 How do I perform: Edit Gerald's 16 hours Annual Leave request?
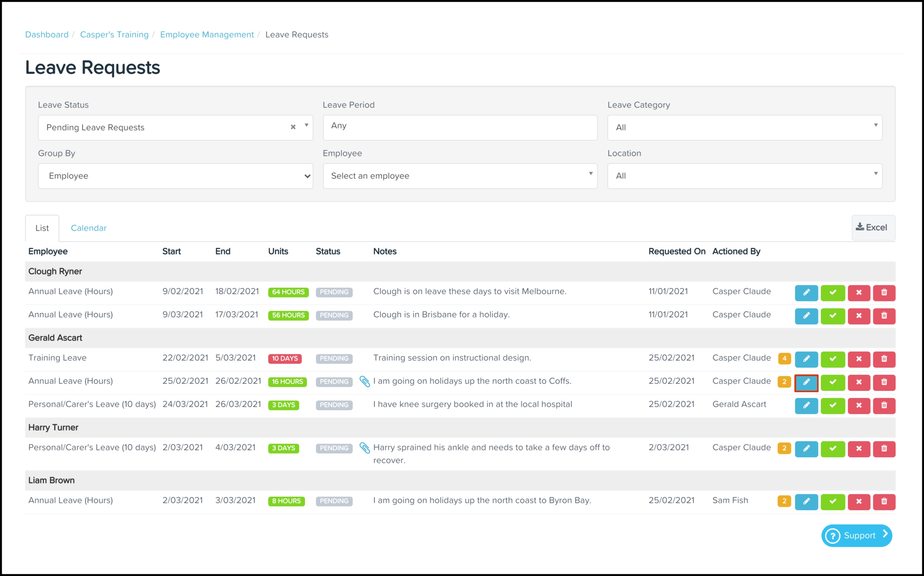(806, 382)
